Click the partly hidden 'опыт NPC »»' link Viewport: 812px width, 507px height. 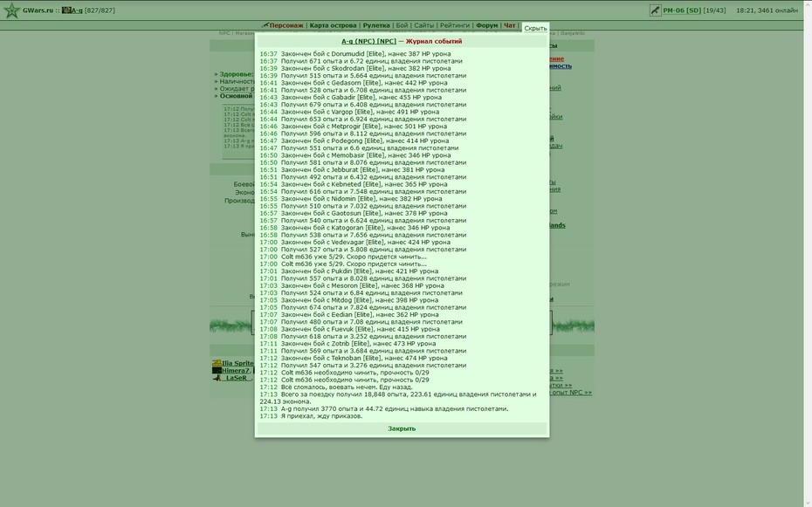pos(571,392)
